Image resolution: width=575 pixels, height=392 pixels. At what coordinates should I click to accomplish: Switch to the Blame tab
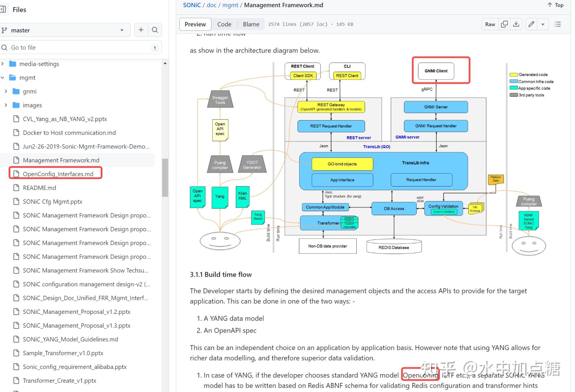point(251,24)
